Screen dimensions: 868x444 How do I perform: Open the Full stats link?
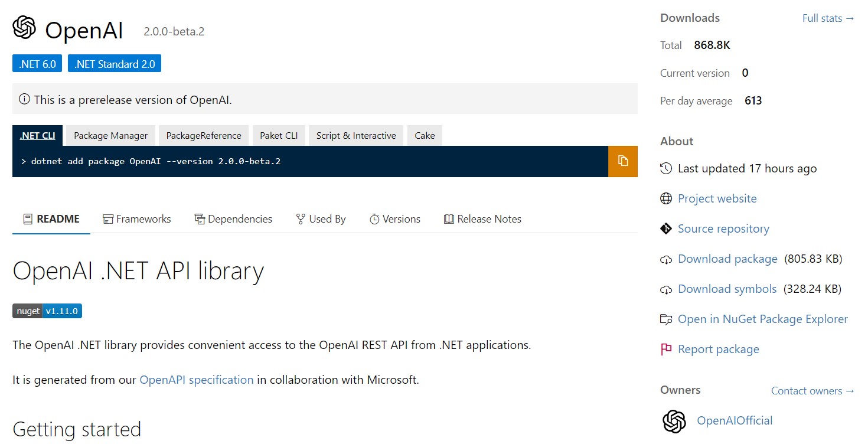[x=828, y=18]
